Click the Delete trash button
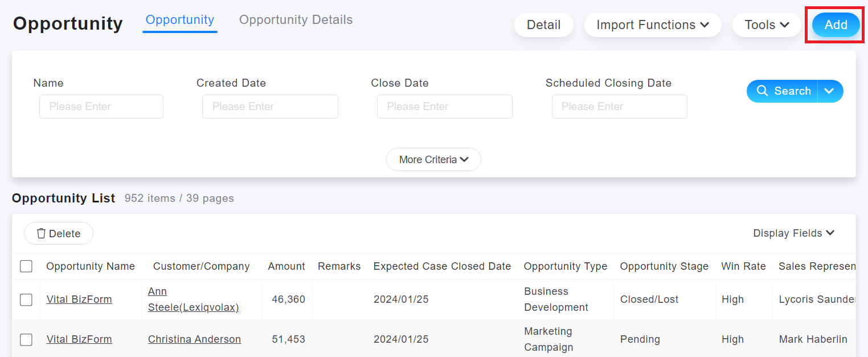The width and height of the screenshot is (868, 357). 59,233
